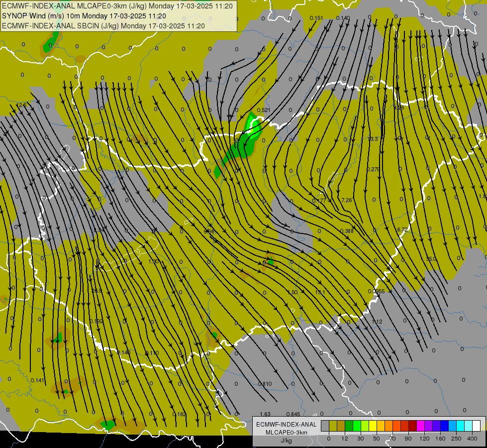Click the 1.63 value above the legend
487x448 pixels.
[265, 414]
